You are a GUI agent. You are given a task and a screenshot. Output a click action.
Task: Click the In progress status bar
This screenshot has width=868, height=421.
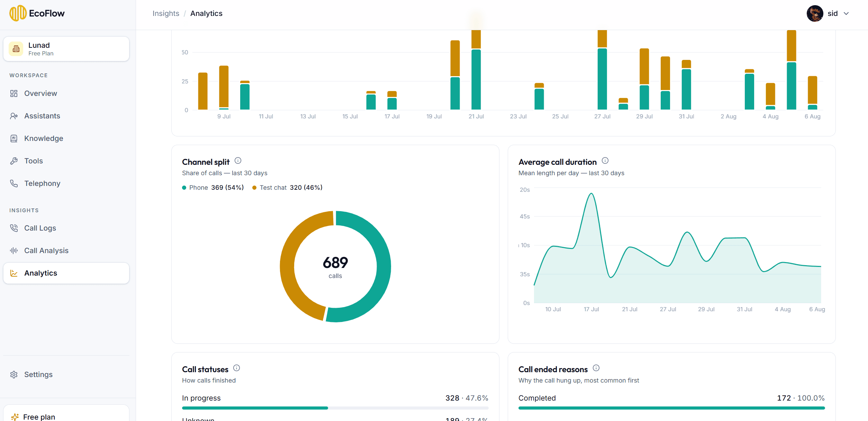click(x=335, y=408)
